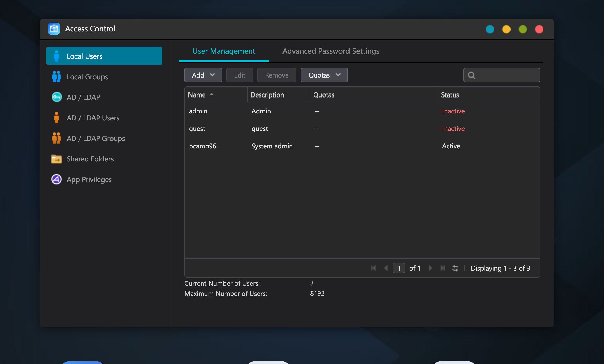Click the search magnifier icon
This screenshot has height=364, width=604.
coord(471,75)
